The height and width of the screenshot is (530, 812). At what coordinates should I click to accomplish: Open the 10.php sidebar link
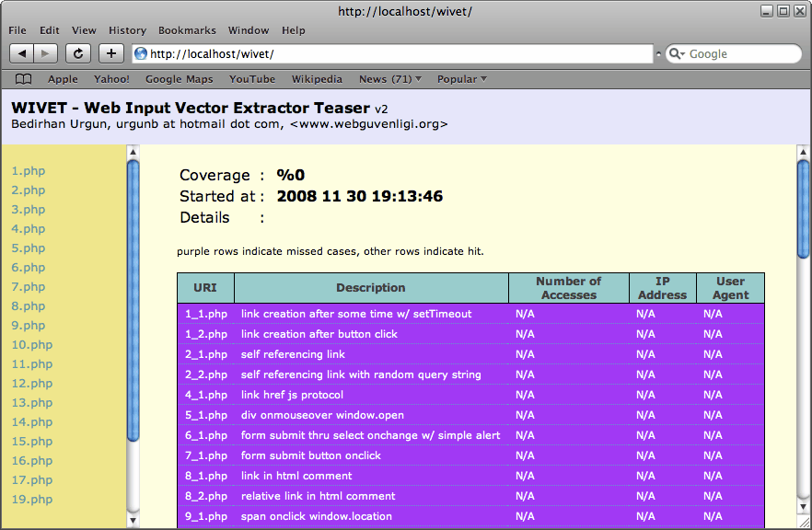pyautogui.click(x=32, y=345)
